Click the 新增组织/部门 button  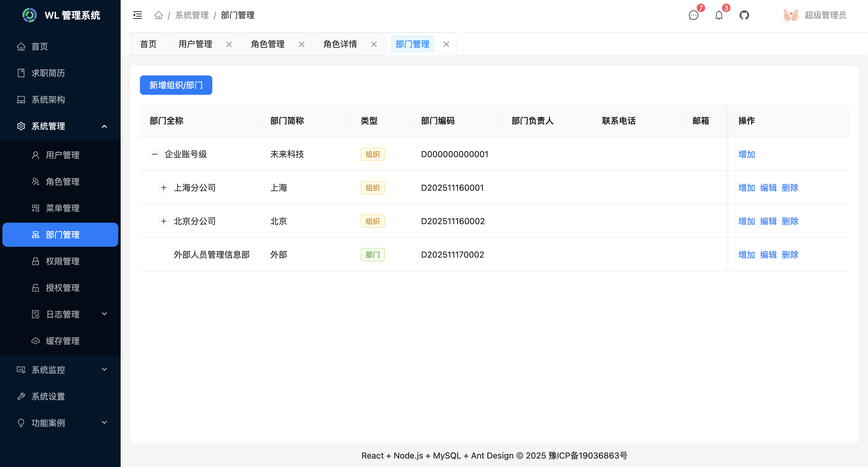point(176,85)
